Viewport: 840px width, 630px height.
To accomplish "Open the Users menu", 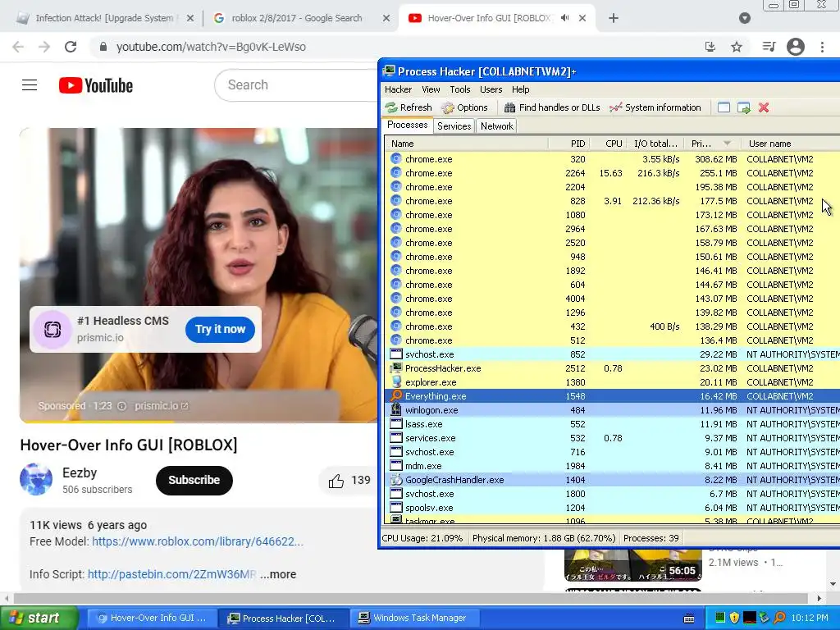I will [x=491, y=89].
